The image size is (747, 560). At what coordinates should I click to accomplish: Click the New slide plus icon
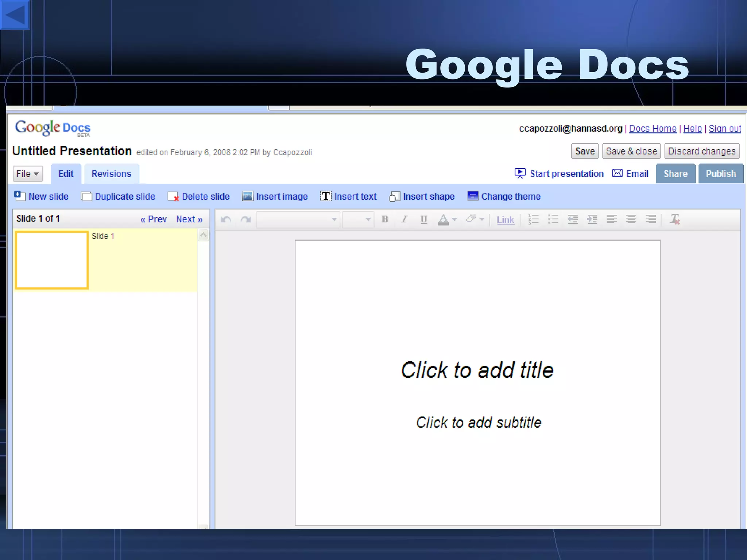point(20,196)
